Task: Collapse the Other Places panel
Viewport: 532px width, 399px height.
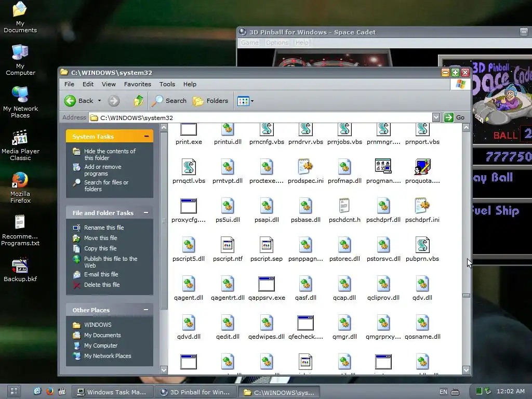Action: point(146,310)
